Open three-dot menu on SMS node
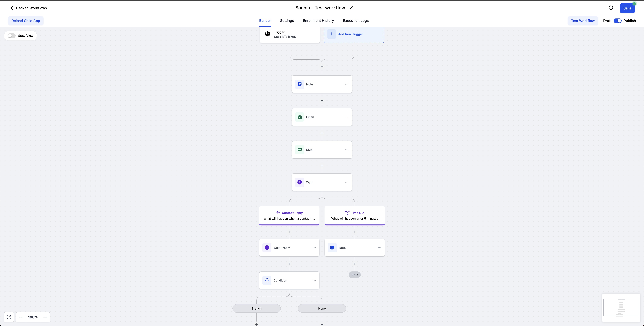Viewport: 644px width, 326px height. [x=347, y=150]
